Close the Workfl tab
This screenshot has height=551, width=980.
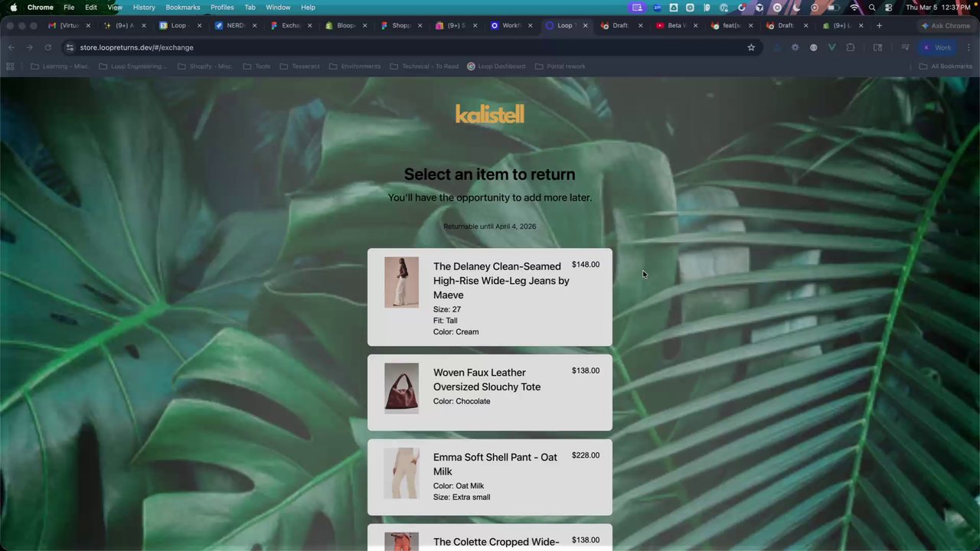(x=530, y=25)
